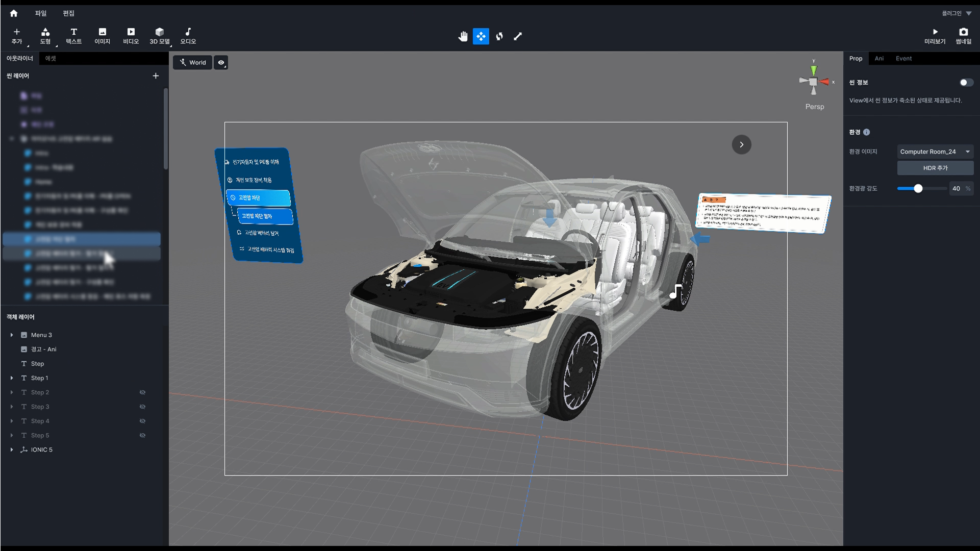Select the scale tool

coord(518,36)
